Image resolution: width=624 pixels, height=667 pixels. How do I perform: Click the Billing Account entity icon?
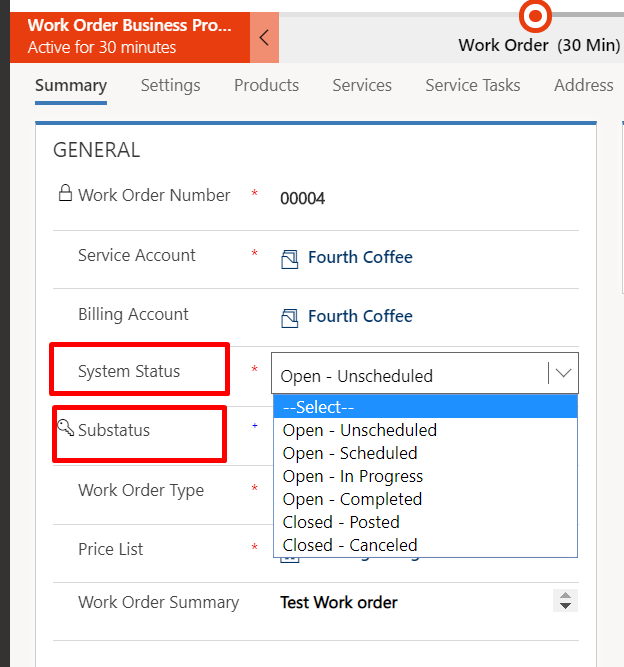tap(290, 318)
